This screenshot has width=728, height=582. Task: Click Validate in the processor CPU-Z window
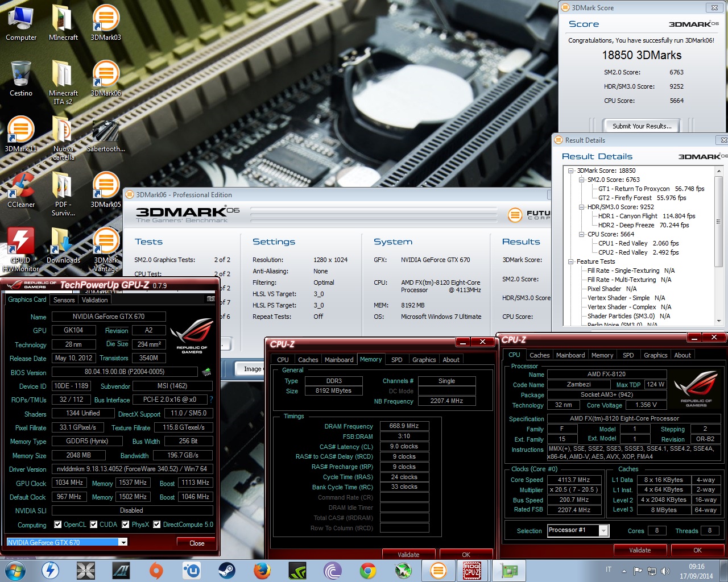coord(640,550)
